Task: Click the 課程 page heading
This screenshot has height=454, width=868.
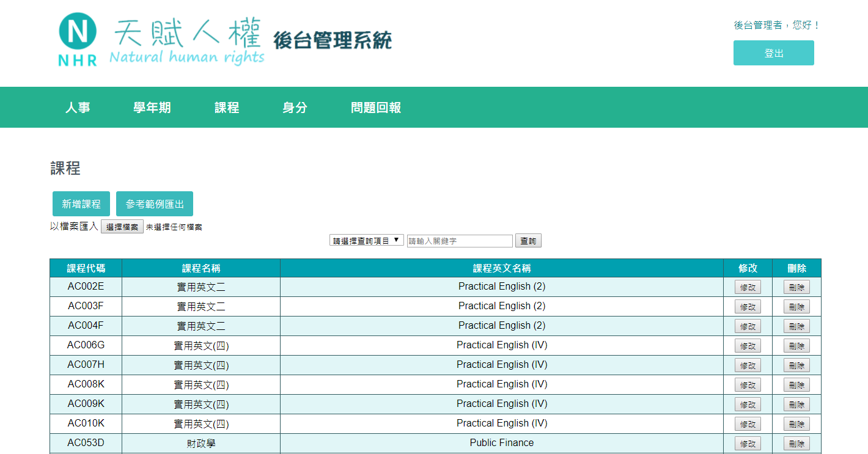Action: pyautogui.click(x=65, y=168)
